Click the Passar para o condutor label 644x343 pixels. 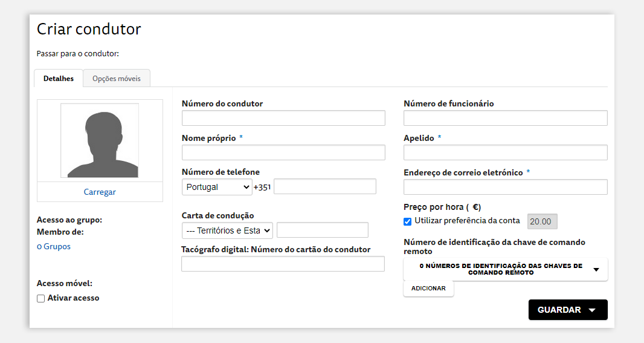click(x=77, y=53)
